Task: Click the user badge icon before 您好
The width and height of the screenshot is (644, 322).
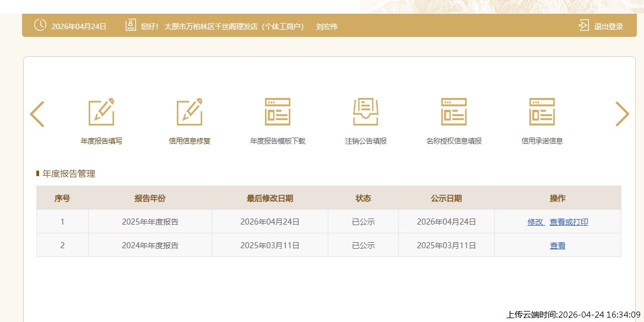Action: [x=131, y=25]
